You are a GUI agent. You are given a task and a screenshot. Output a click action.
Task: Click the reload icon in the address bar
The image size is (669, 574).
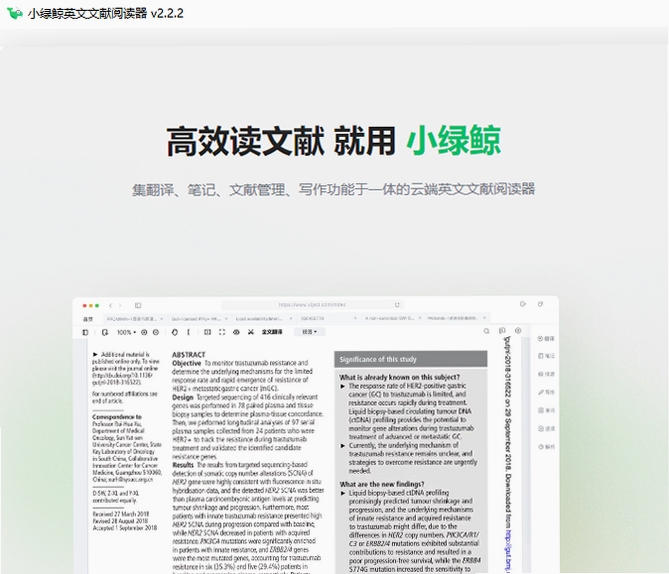click(x=397, y=305)
